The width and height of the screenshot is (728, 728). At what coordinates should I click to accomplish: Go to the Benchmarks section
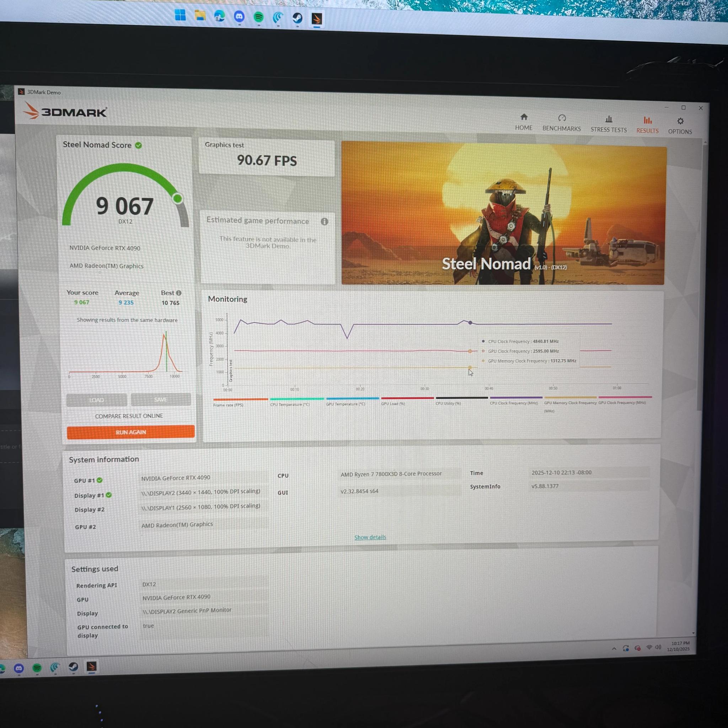[561, 123]
